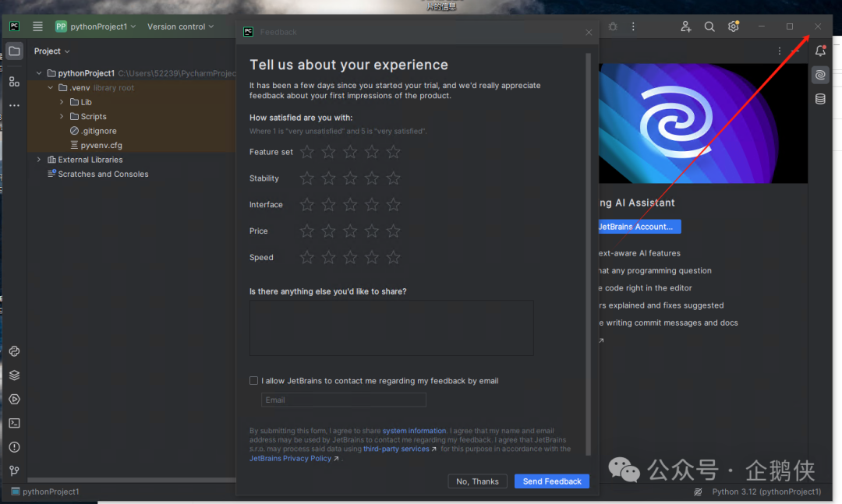The height and width of the screenshot is (504, 842).
Task: Rate Price four stars
Action: click(372, 231)
